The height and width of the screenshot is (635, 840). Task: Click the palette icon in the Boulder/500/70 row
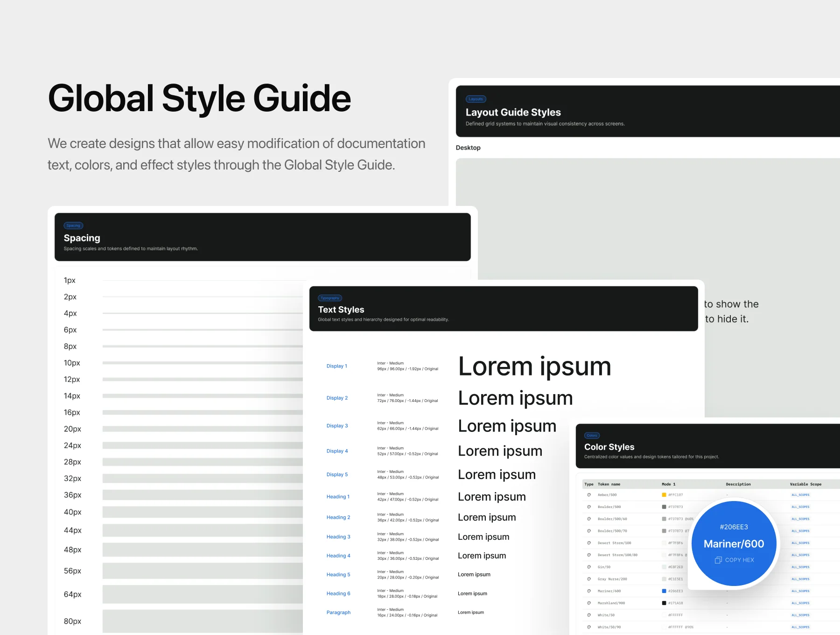coord(589,531)
